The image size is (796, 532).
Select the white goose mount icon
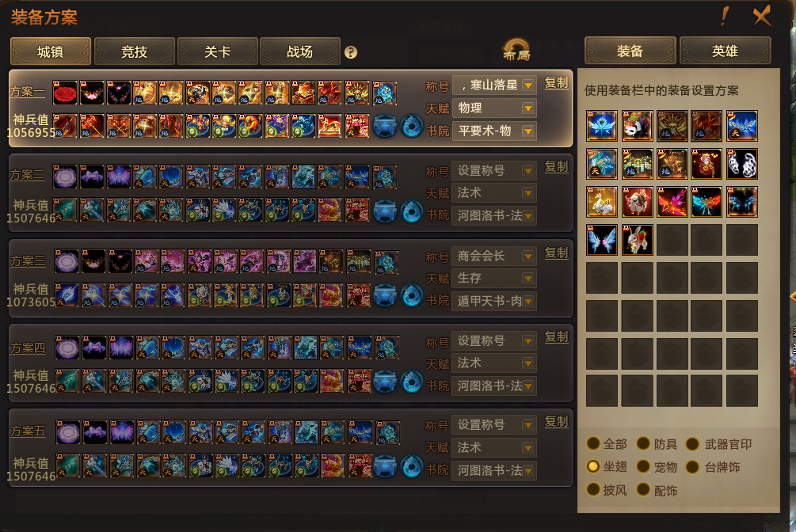tap(602, 202)
